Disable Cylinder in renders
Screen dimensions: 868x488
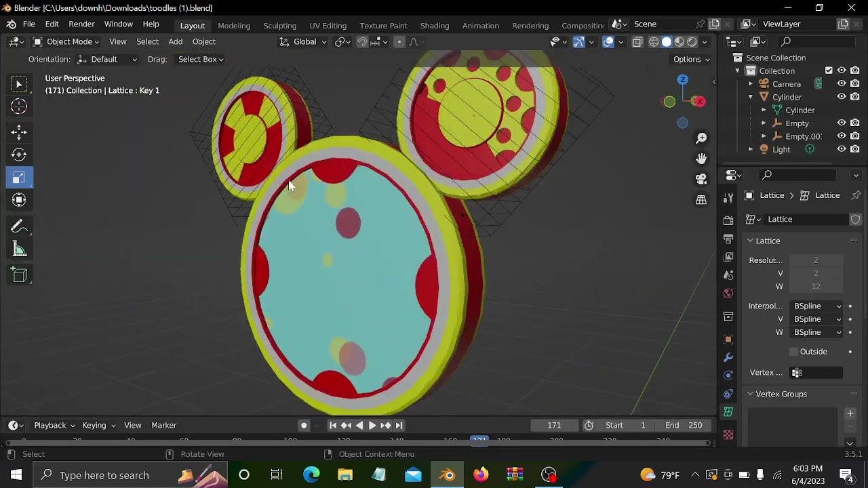pyautogui.click(x=855, y=97)
